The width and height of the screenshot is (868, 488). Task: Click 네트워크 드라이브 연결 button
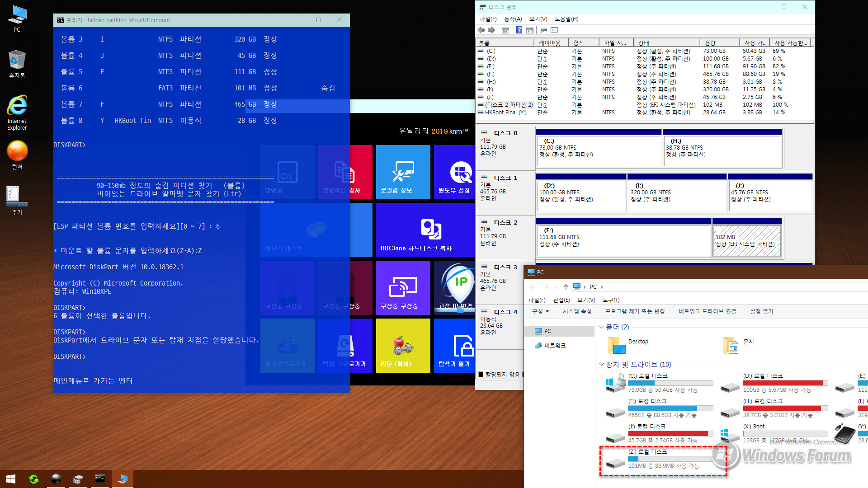(707, 311)
